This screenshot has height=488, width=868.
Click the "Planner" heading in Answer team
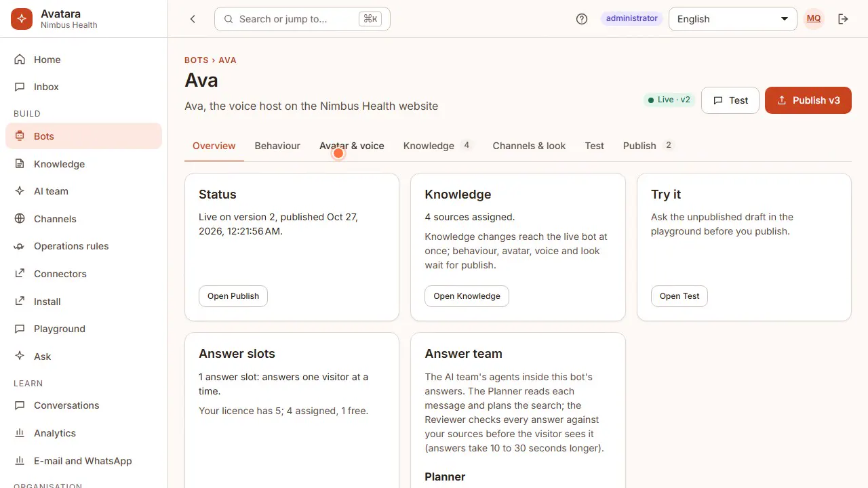click(x=445, y=477)
